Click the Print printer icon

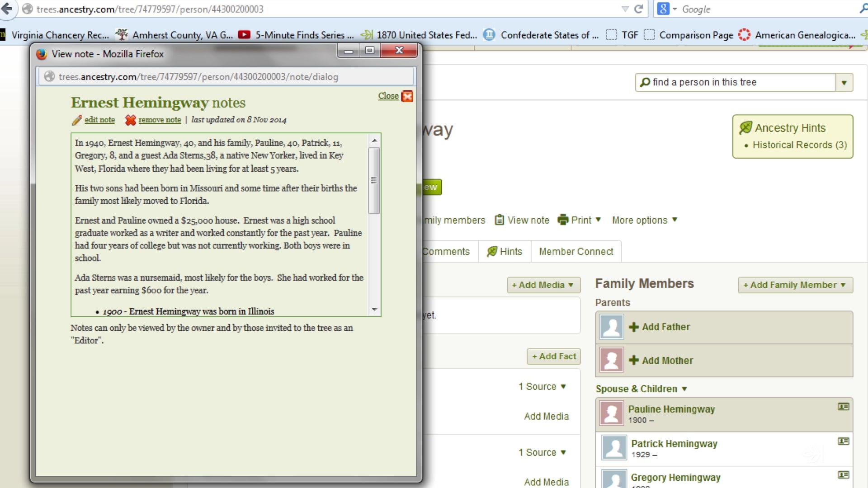pyautogui.click(x=563, y=220)
